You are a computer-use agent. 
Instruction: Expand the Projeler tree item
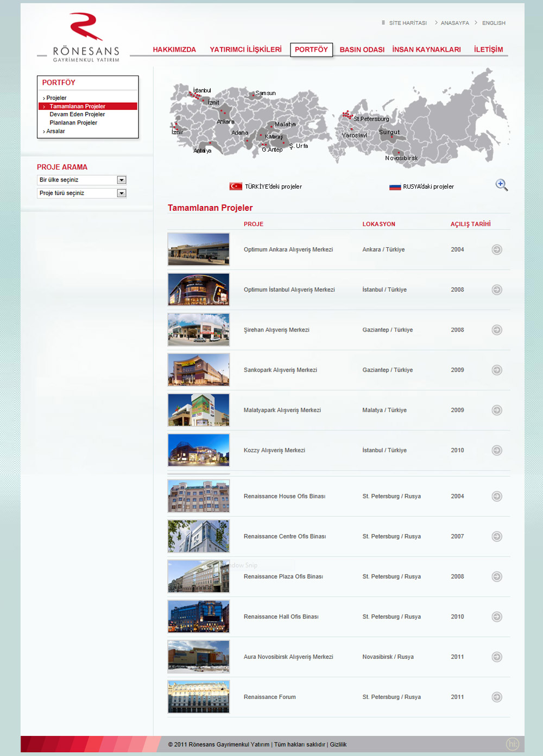tap(56, 98)
